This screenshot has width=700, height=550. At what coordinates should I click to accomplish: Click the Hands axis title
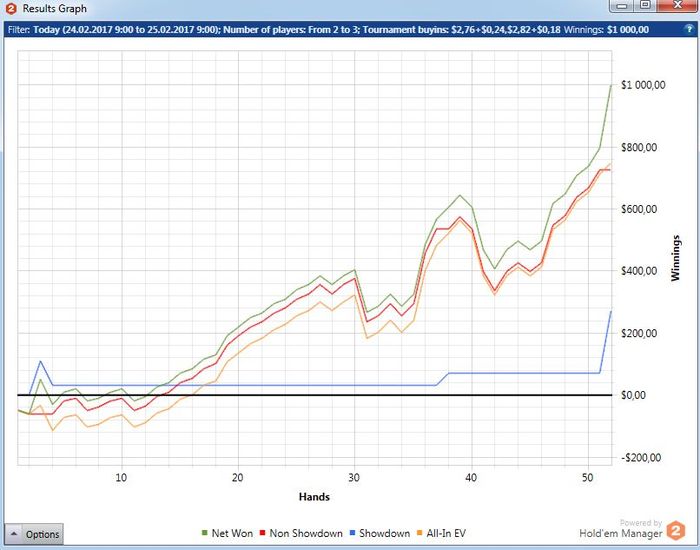pos(314,497)
